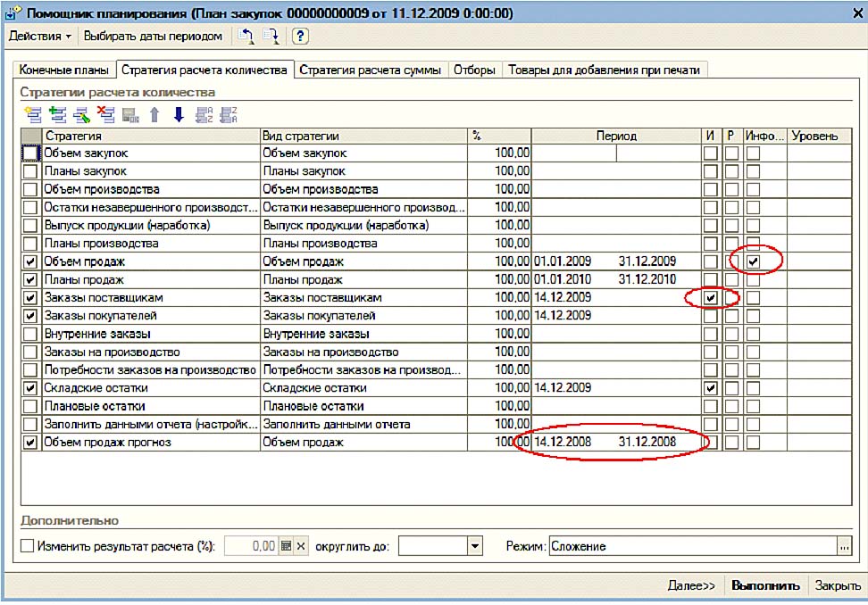
Task: Select the Заполнить данными отчета strategy type cell
Action: (363, 424)
